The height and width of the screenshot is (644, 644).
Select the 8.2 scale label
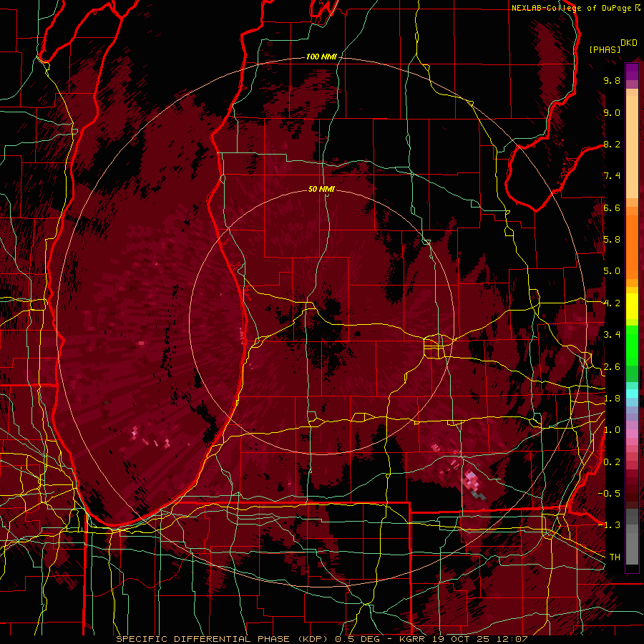tap(612, 144)
